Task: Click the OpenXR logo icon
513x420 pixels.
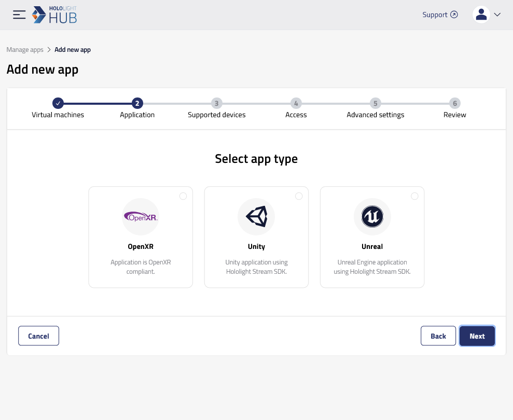Action: click(x=141, y=217)
